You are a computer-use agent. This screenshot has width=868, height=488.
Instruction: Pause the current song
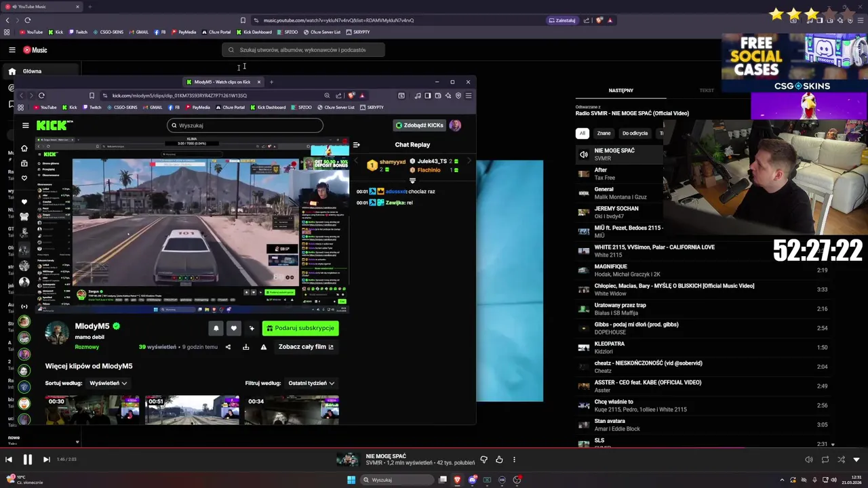(28, 460)
